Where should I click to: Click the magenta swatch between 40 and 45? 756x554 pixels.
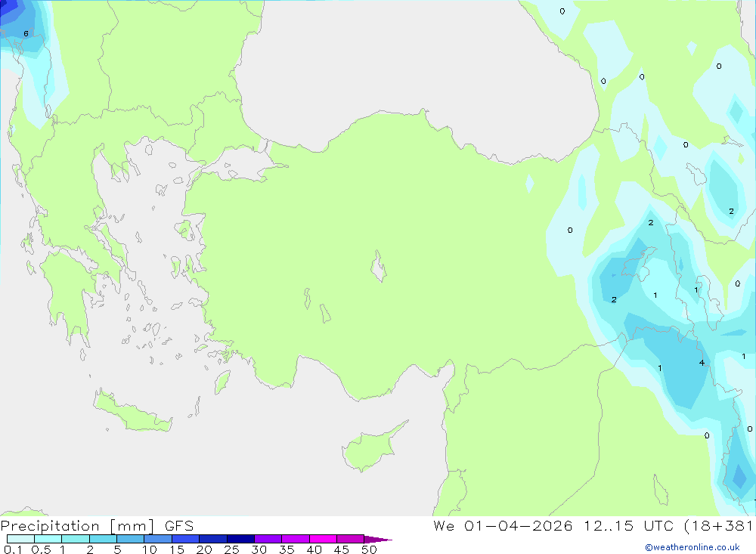pos(323,539)
